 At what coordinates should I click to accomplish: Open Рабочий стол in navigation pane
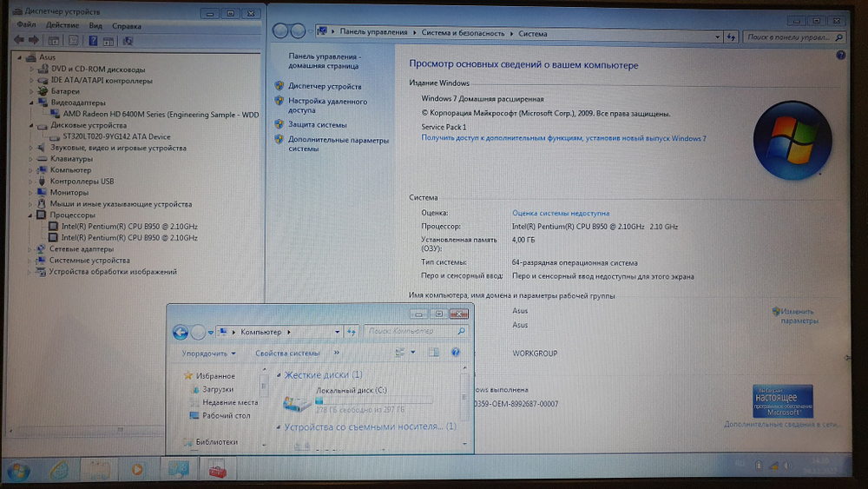pyautogui.click(x=226, y=416)
